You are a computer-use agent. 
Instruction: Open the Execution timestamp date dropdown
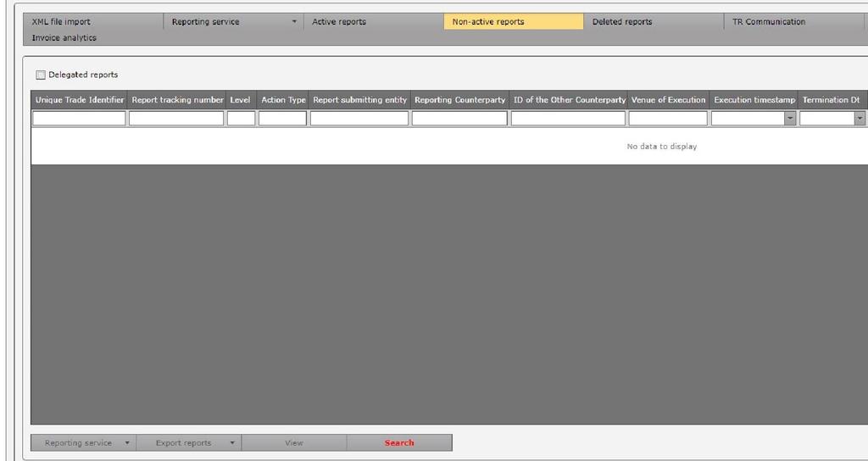(x=790, y=119)
